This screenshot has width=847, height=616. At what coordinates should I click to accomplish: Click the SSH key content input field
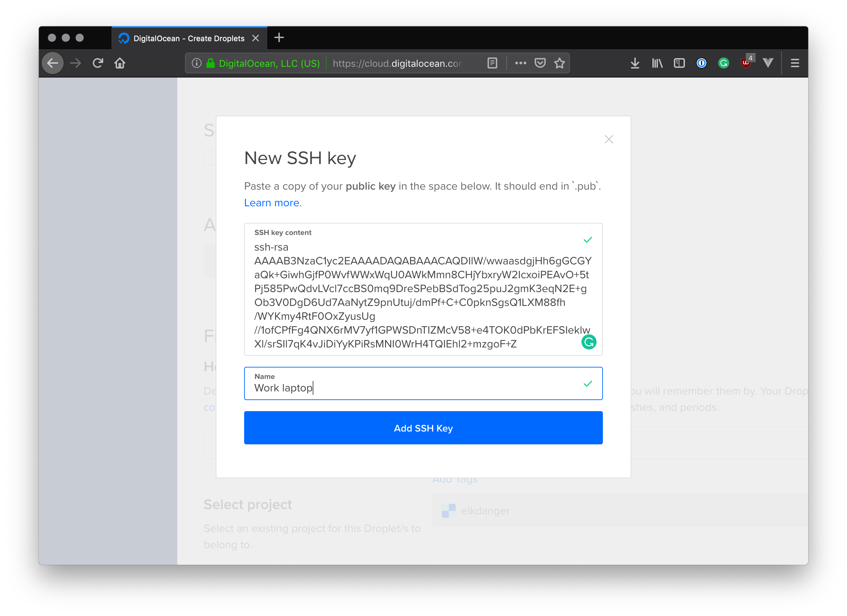[x=423, y=295]
